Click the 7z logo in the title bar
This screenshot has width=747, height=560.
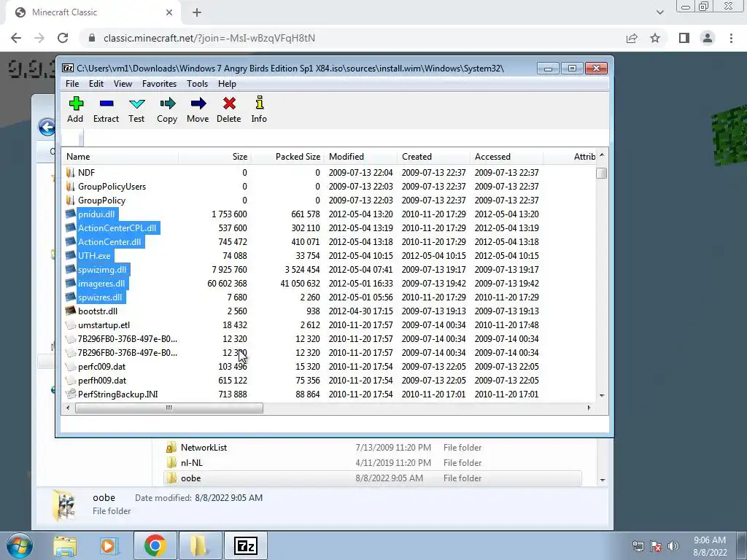[x=68, y=68]
